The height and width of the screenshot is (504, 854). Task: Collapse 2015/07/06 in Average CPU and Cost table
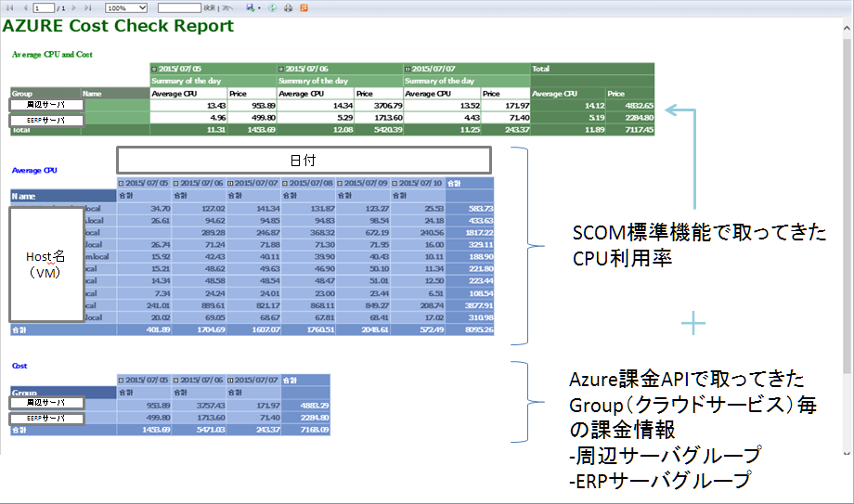click(x=281, y=70)
